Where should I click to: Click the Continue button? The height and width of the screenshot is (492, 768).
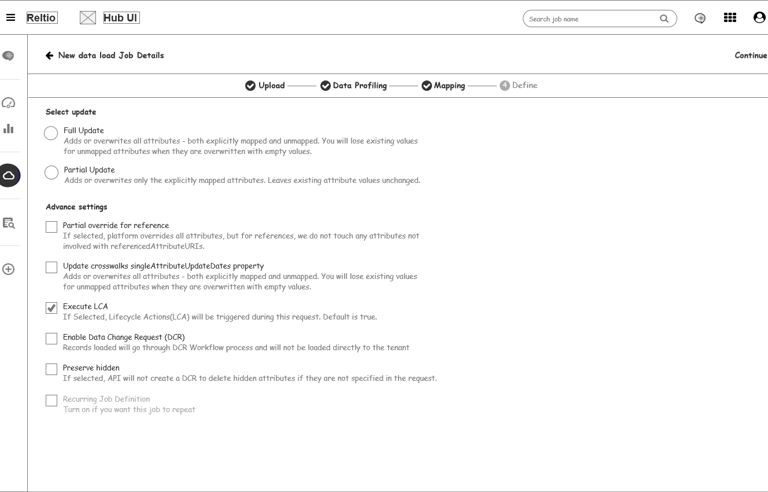click(750, 56)
